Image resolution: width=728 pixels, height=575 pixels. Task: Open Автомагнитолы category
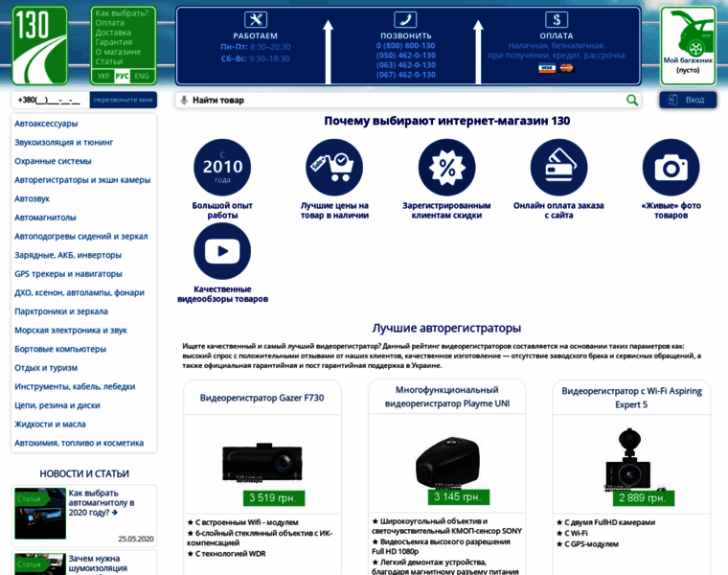click(x=45, y=218)
